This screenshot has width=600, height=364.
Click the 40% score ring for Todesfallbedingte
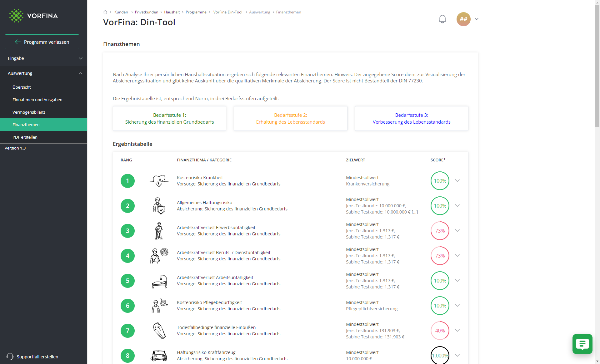pyautogui.click(x=440, y=331)
